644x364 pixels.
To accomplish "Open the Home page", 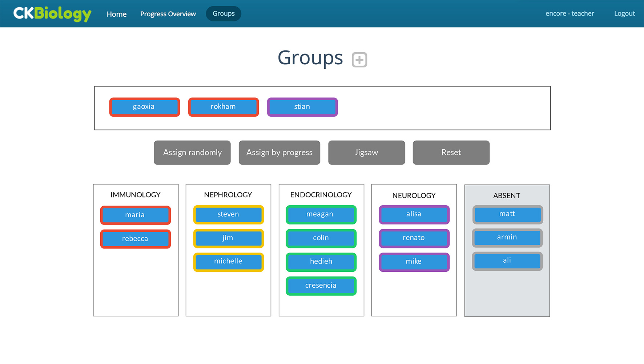I will click(x=117, y=14).
